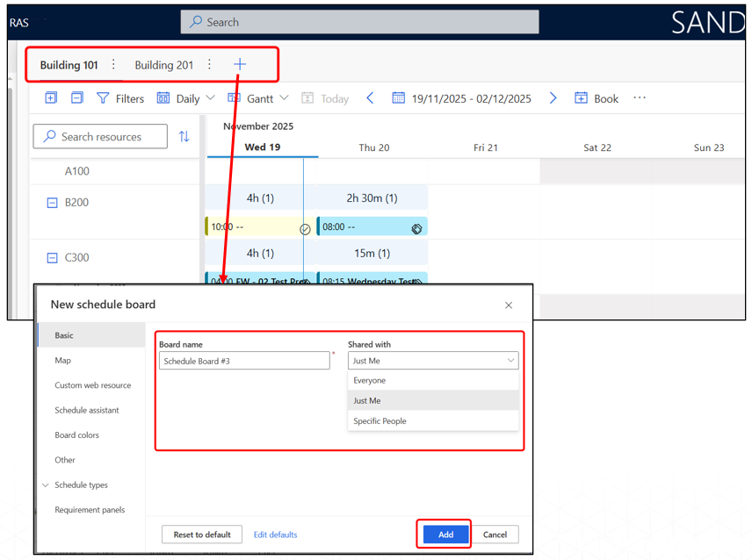Image resolution: width=752 pixels, height=560 pixels.
Task: Click the Board name text field
Action: coord(244,361)
